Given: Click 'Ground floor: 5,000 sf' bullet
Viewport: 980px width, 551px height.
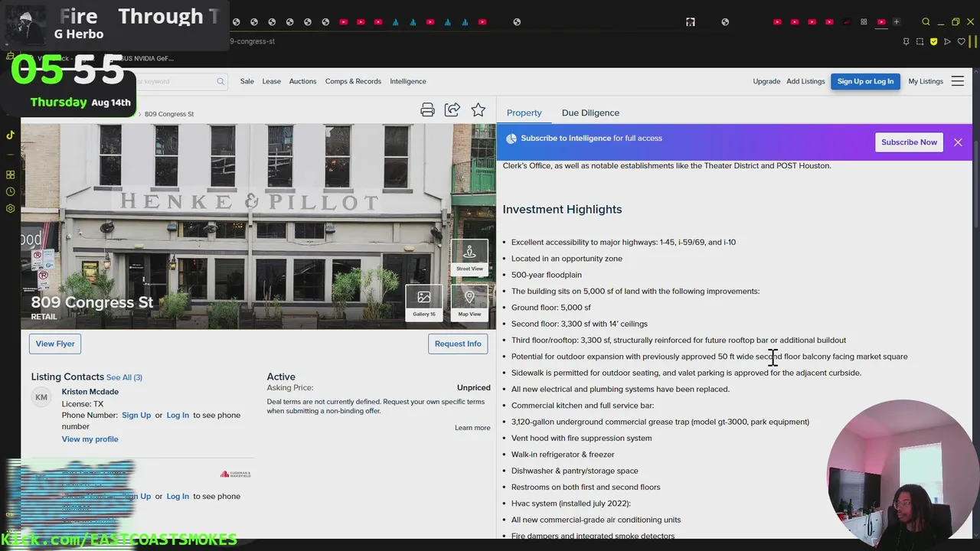Looking at the screenshot, I should pyautogui.click(x=551, y=308).
